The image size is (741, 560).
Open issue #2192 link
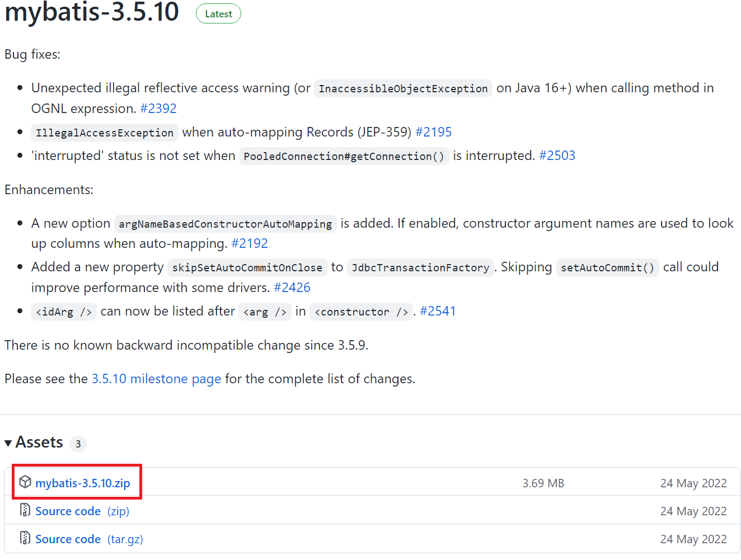[250, 243]
